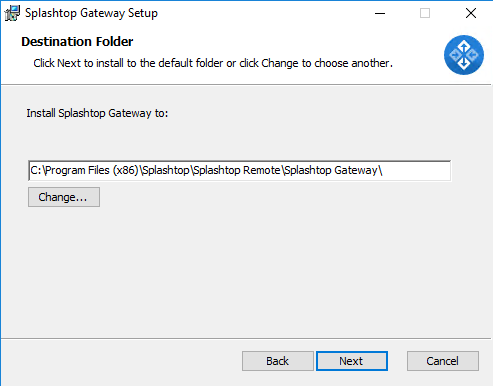Open the Change... folder browser
The image size is (493, 386).
[64, 197]
